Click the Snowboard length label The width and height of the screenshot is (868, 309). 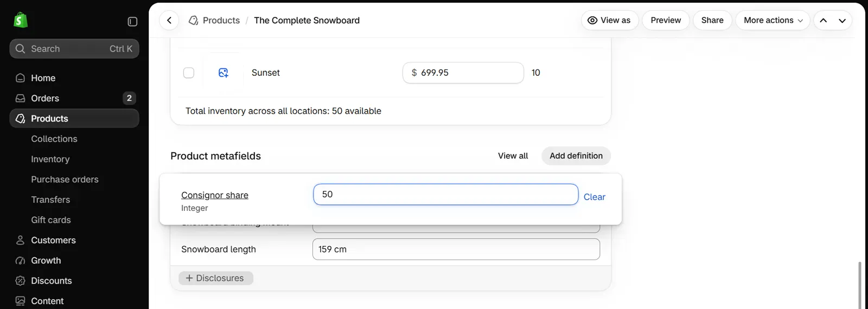click(219, 249)
